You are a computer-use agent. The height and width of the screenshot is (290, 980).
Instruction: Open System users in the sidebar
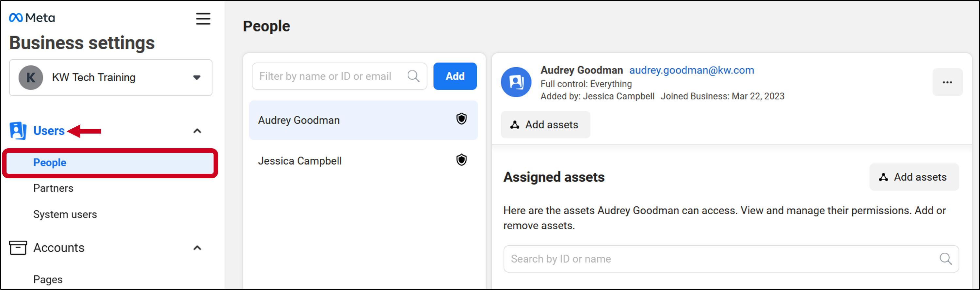pos(65,214)
